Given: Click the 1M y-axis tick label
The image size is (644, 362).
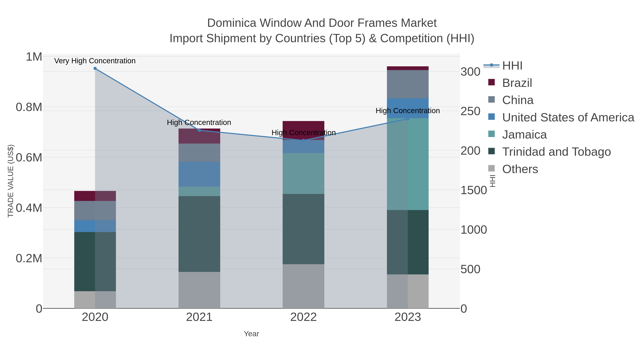Looking at the screenshot, I should [x=34, y=57].
